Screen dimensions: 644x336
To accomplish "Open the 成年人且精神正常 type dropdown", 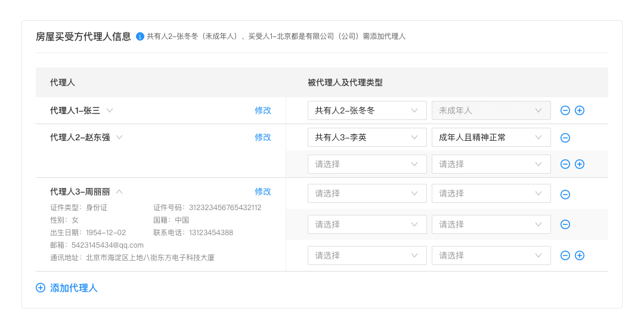I will tap(491, 137).
